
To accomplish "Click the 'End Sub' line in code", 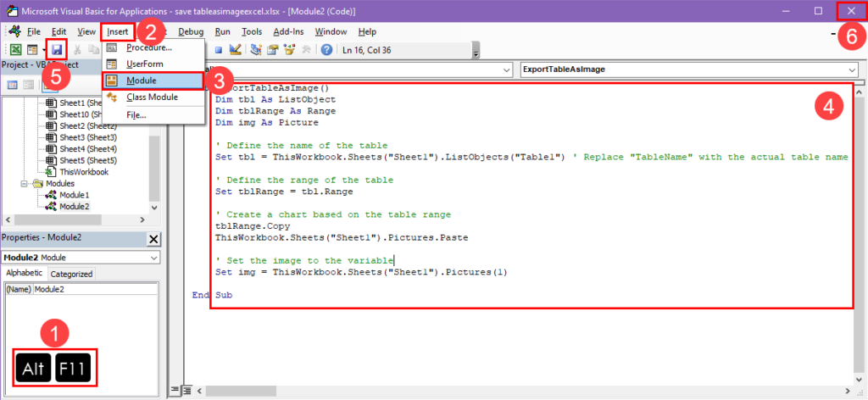I will click(x=212, y=296).
